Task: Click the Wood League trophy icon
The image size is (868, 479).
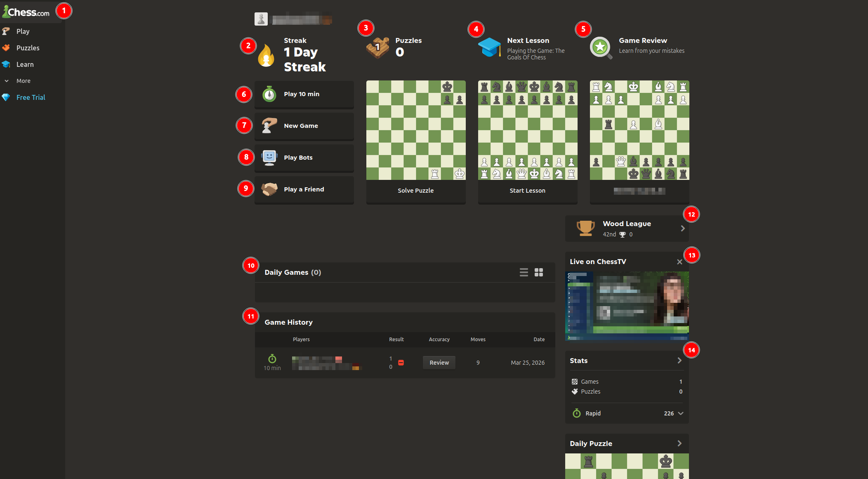Action: (585, 228)
